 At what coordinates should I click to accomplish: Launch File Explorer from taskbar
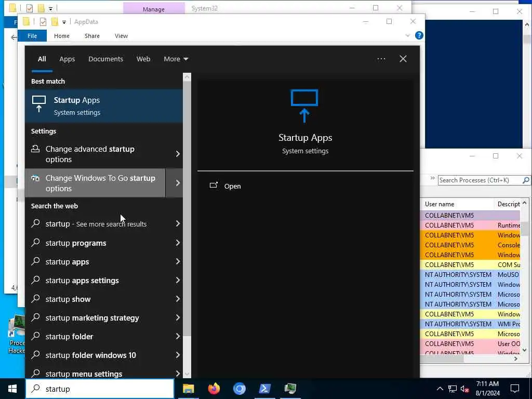188,389
